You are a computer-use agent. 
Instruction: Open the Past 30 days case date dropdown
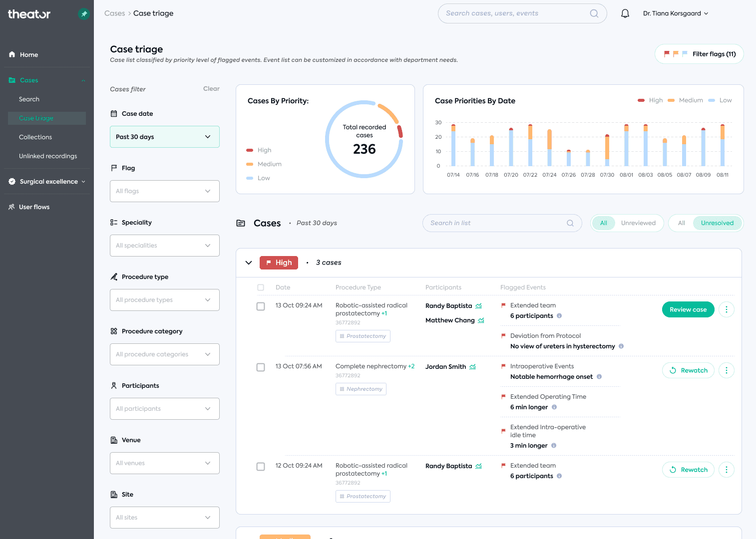pos(165,137)
